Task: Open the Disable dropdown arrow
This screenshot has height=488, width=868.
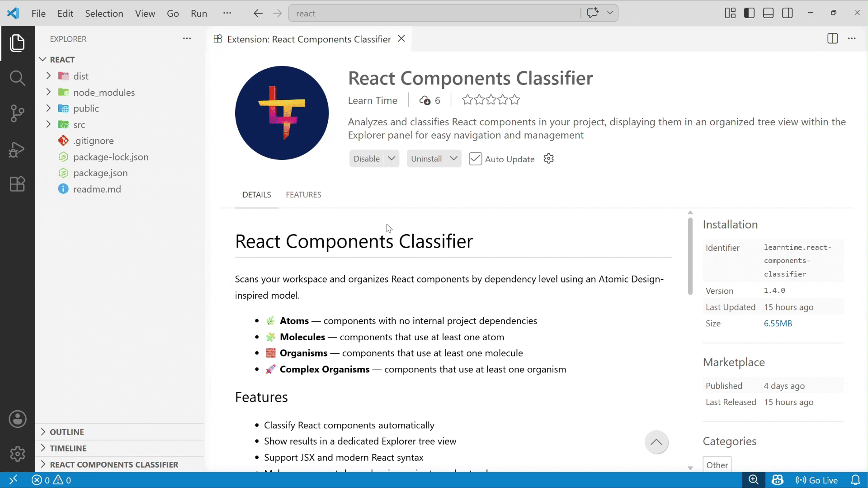Action: 392,159
